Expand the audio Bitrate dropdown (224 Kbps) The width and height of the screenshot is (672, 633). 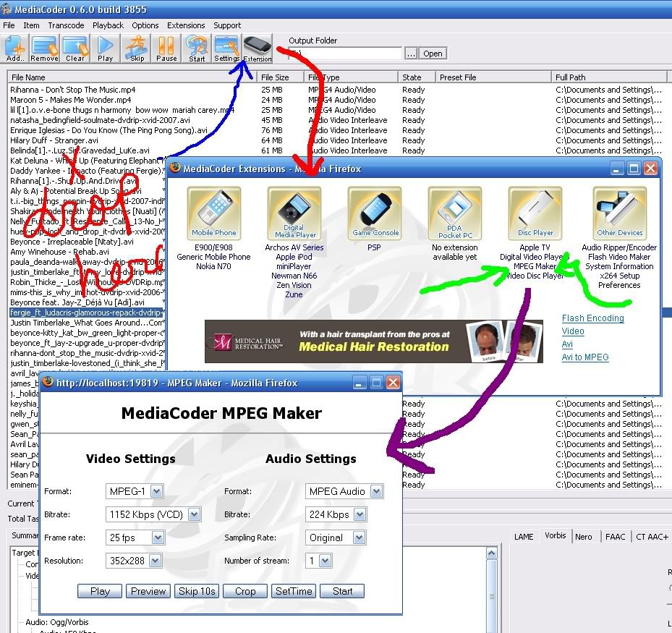(360, 514)
